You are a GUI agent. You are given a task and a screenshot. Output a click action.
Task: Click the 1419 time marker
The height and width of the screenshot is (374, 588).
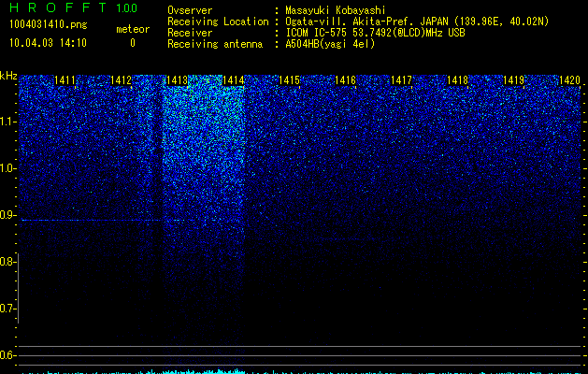click(x=514, y=79)
